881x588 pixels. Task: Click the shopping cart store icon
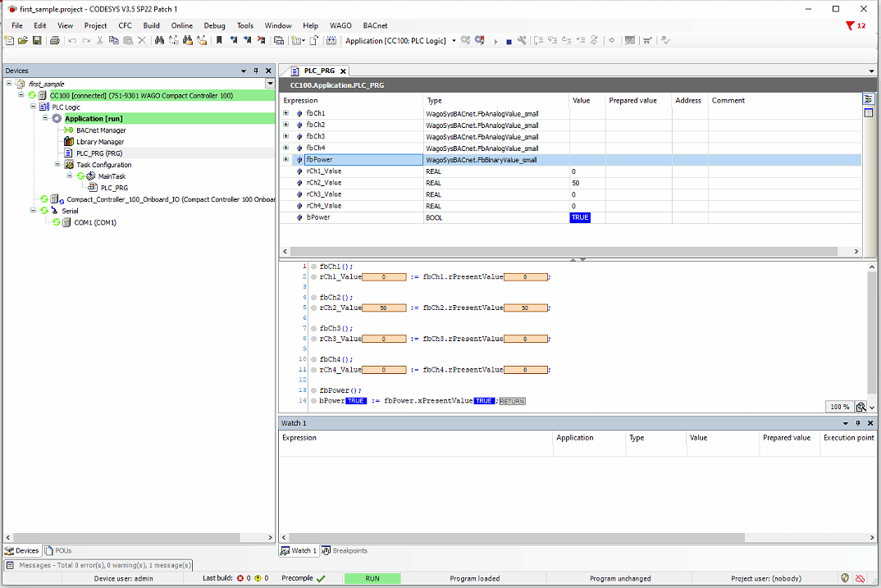pos(647,40)
